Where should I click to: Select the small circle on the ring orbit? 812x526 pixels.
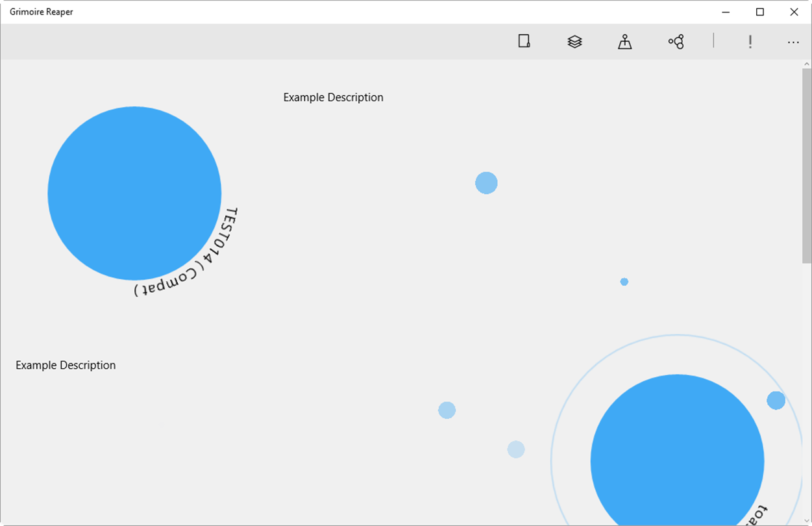(776, 401)
